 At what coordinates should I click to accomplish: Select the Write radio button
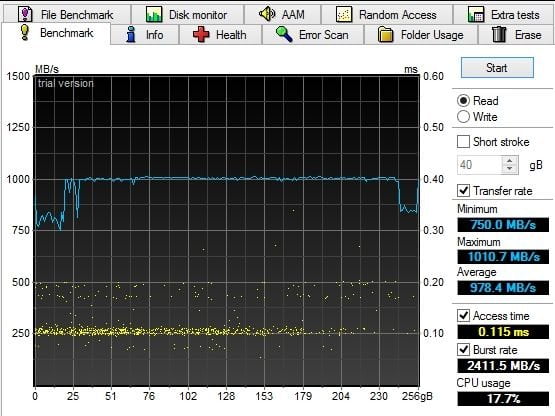pos(463,116)
